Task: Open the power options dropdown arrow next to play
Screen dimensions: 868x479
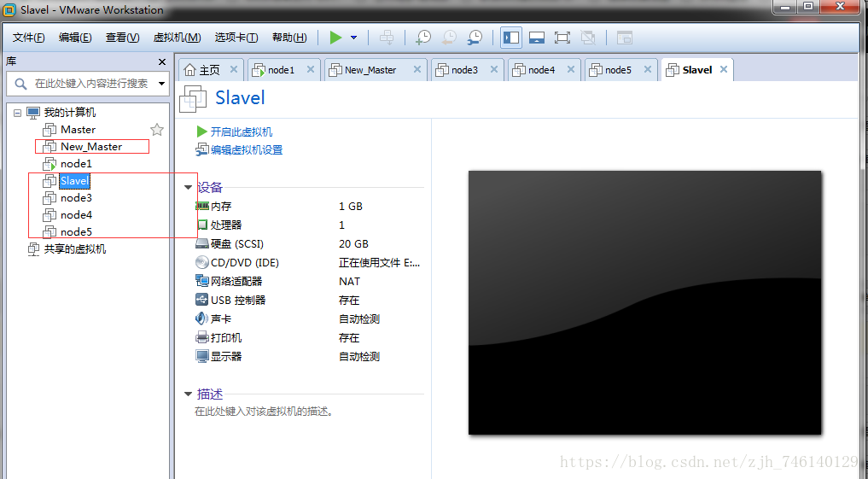Action: click(x=353, y=38)
